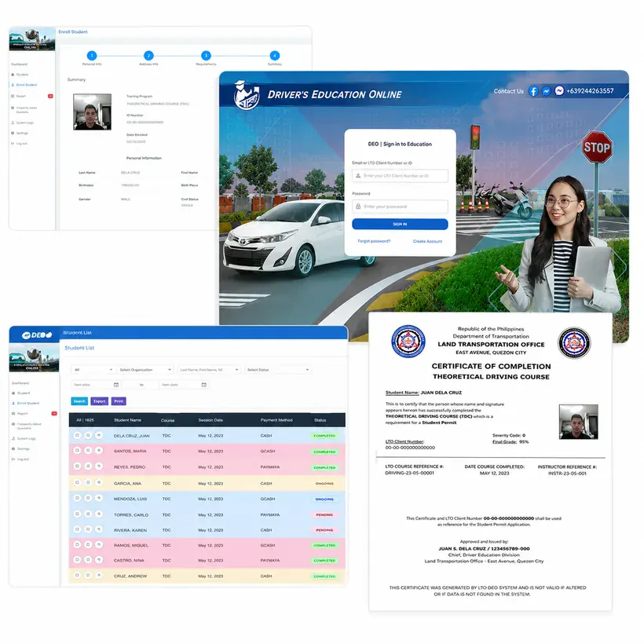The height and width of the screenshot is (644, 644).
Task: Click the blue SIGN IN button
Action: (x=400, y=225)
